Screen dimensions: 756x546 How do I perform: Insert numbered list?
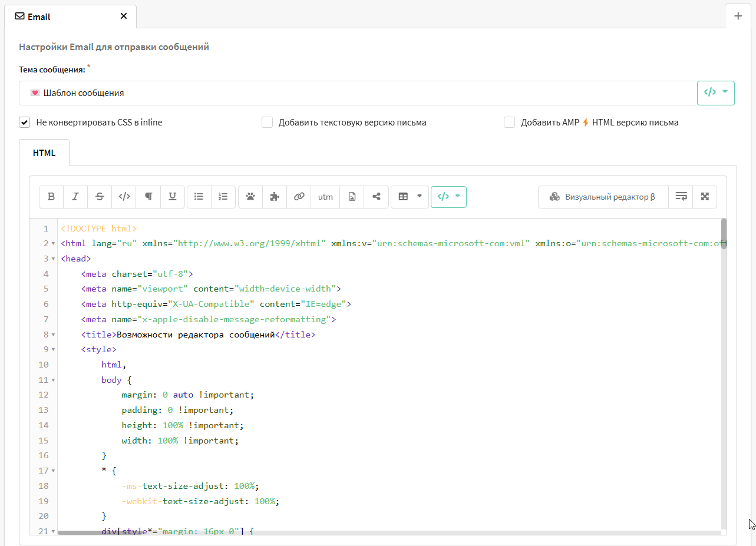point(223,197)
